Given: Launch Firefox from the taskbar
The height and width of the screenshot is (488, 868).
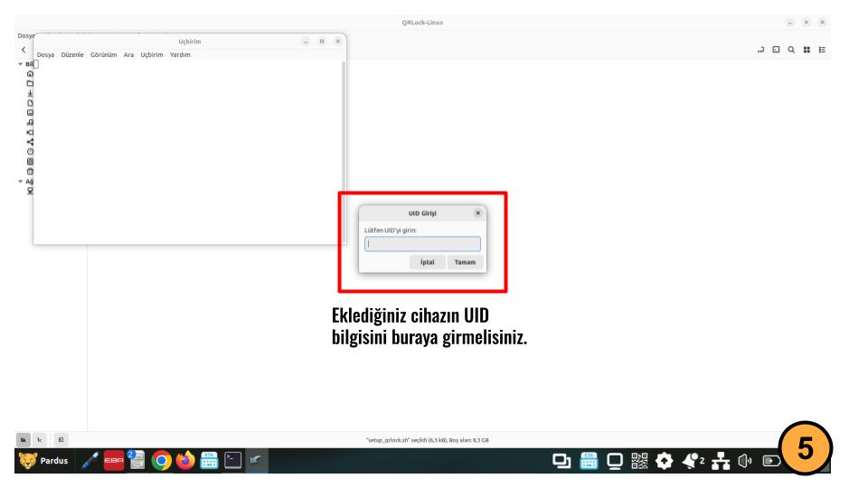Looking at the screenshot, I should coord(185,461).
